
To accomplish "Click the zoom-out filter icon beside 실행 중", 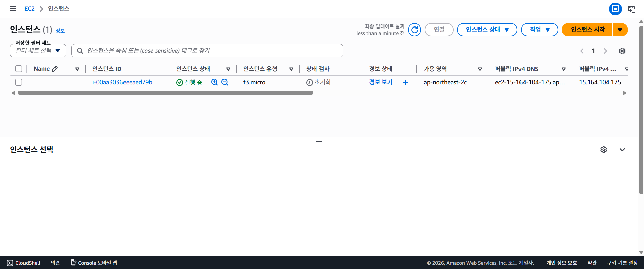I will point(225,82).
